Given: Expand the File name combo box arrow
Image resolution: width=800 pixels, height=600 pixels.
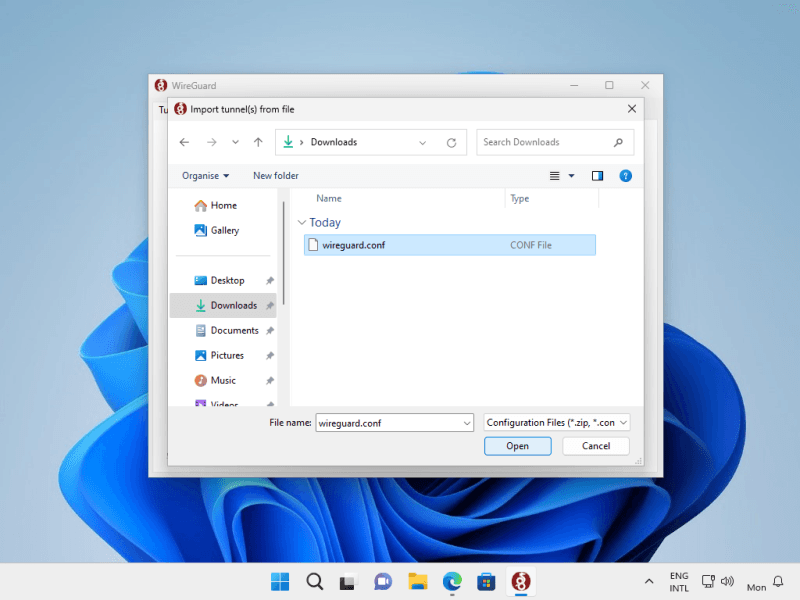Looking at the screenshot, I should pyautogui.click(x=467, y=423).
